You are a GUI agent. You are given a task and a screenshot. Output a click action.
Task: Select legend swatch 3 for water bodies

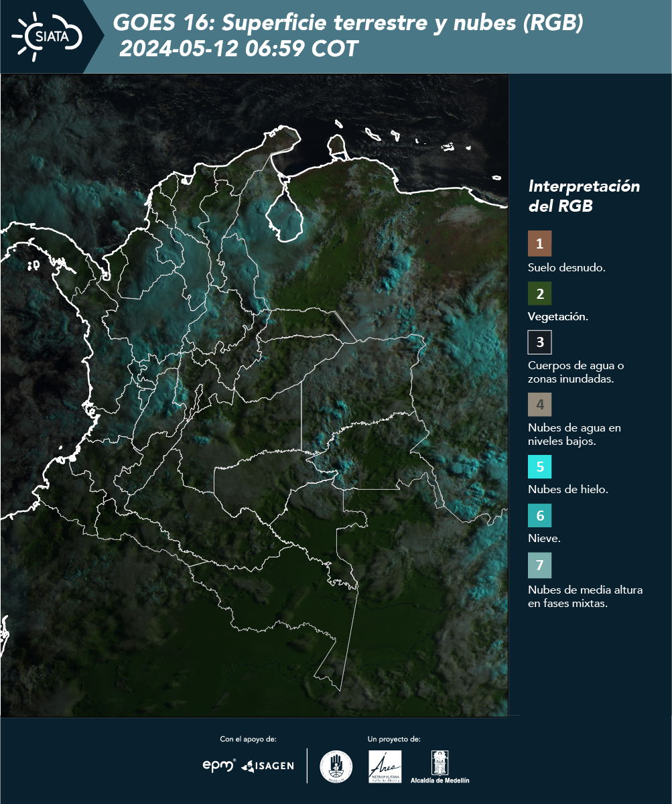tap(539, 342)
